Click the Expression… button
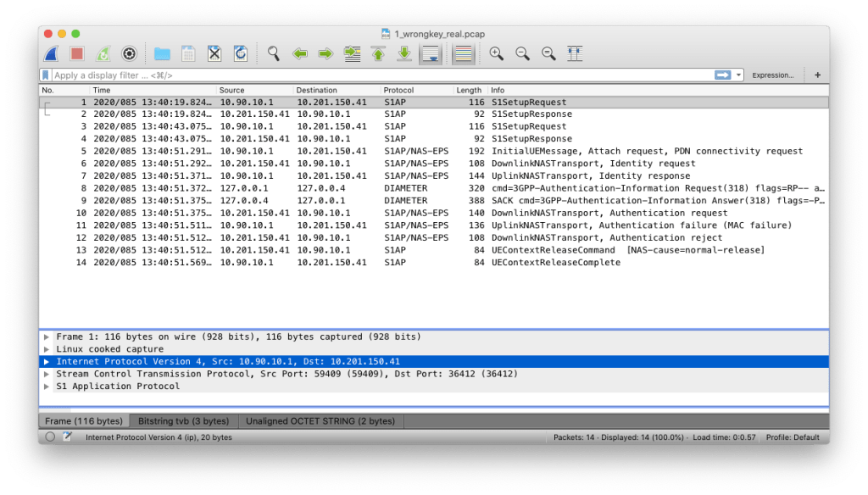868x495 pixels. [x=772, y=75]
